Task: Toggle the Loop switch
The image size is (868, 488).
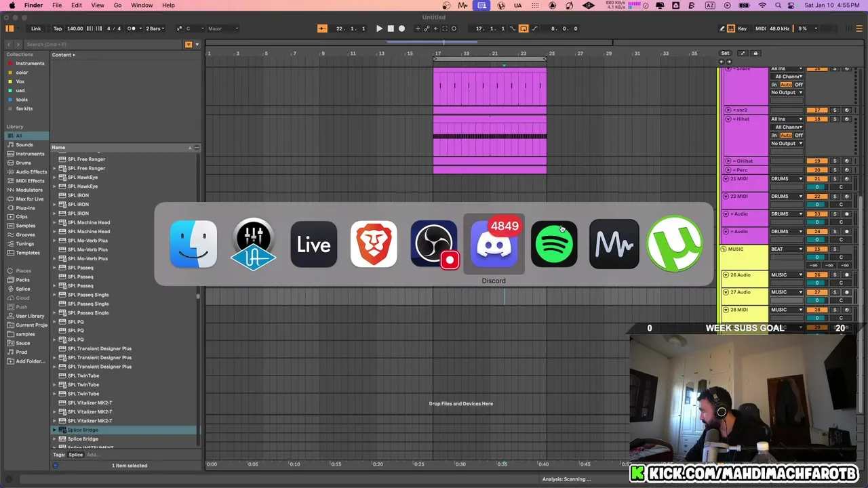Action: click(x=524, y=28)
